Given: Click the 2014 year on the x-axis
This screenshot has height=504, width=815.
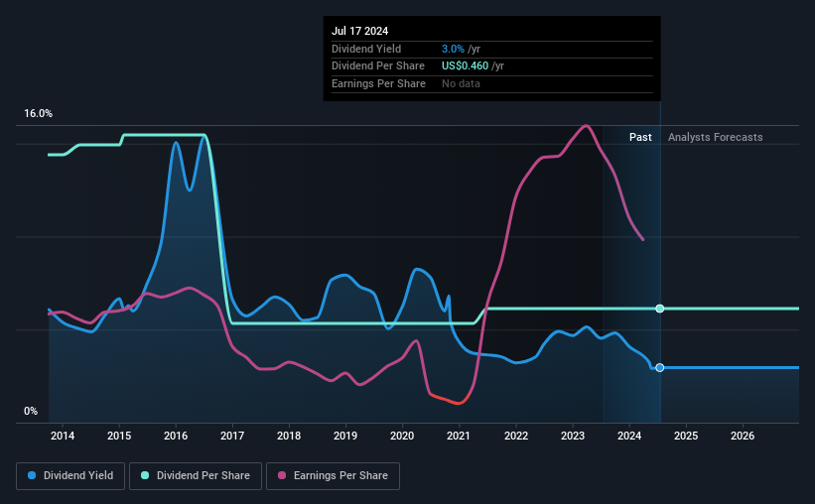Looking at the screenshot, I should [x=63, y=436].
